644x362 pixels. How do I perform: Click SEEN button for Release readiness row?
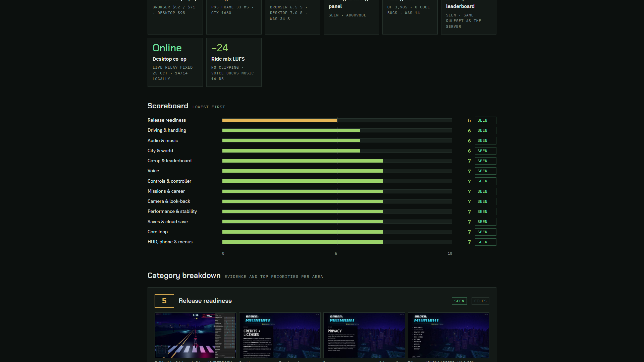coord(485,120)
